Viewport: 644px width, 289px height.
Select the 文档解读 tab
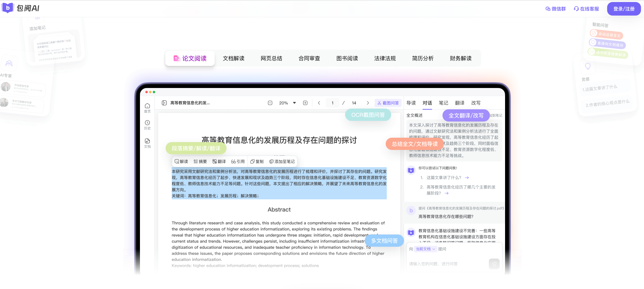234,58
